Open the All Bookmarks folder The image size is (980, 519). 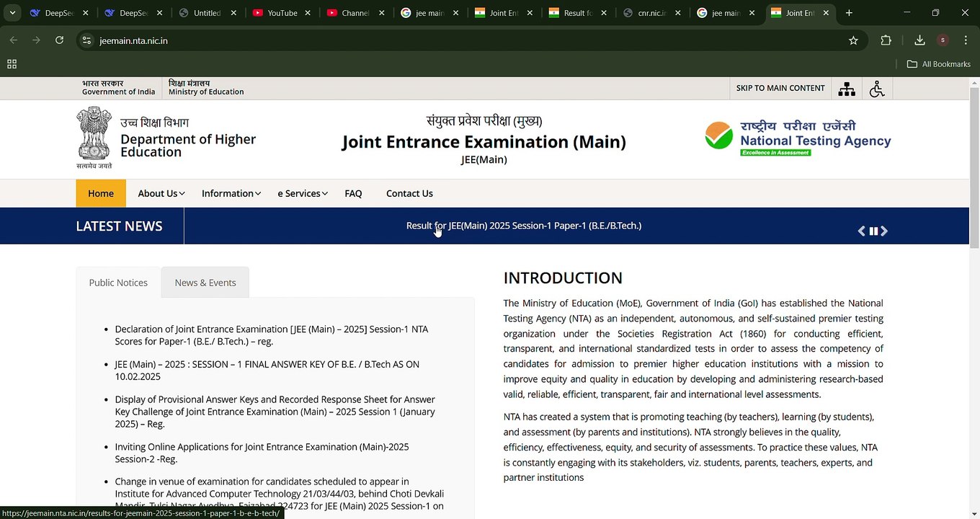[938, 64]
